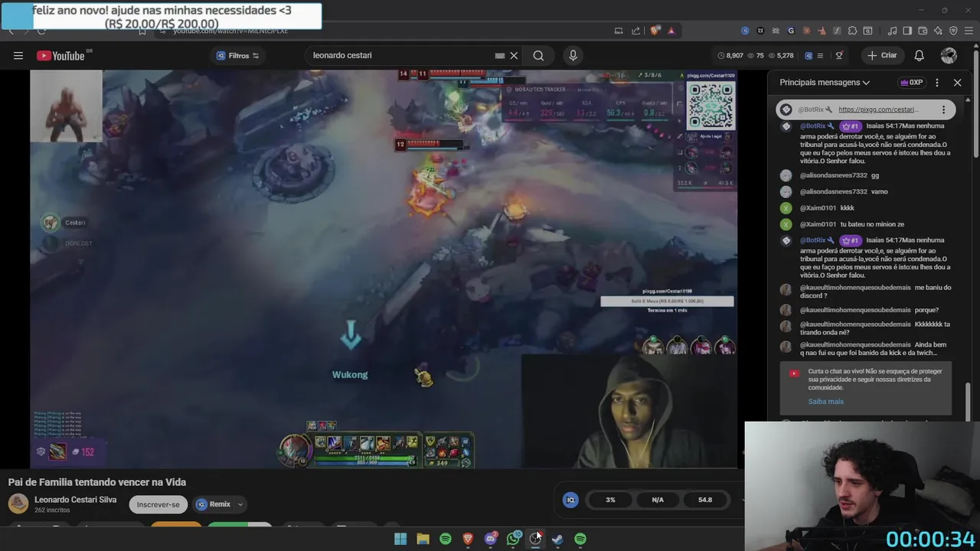Click the share page icon in address bar

point(635,31)
